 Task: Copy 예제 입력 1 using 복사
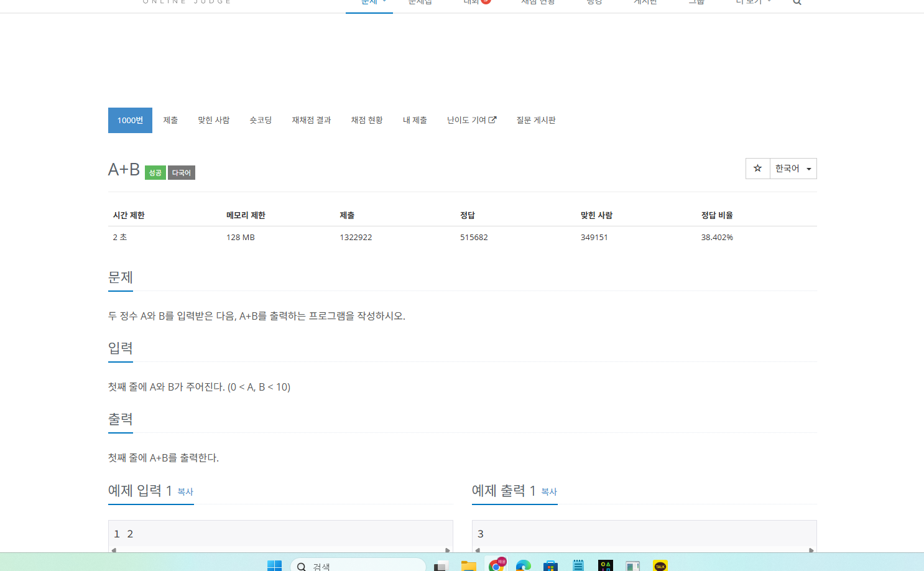pos(185,491)
